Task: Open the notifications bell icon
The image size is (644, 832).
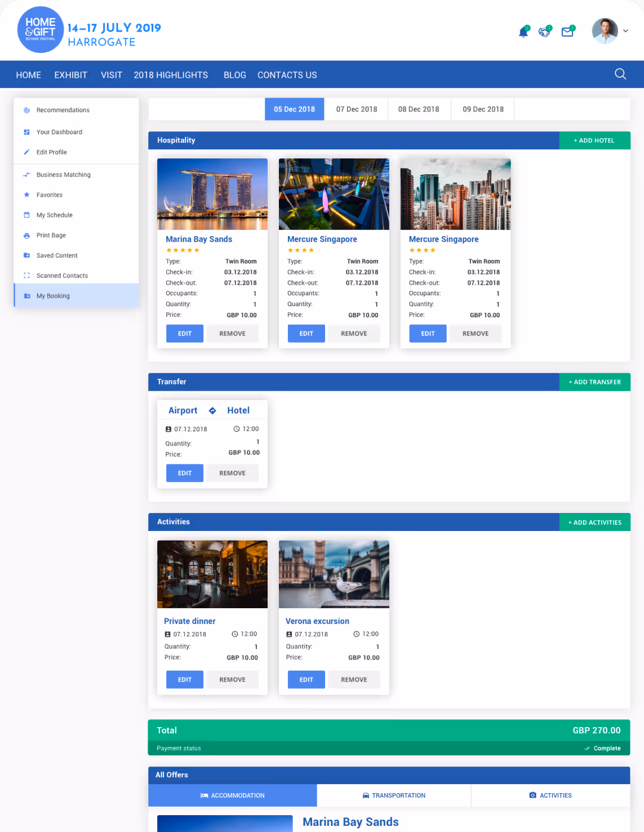Action: pos(523,32)
